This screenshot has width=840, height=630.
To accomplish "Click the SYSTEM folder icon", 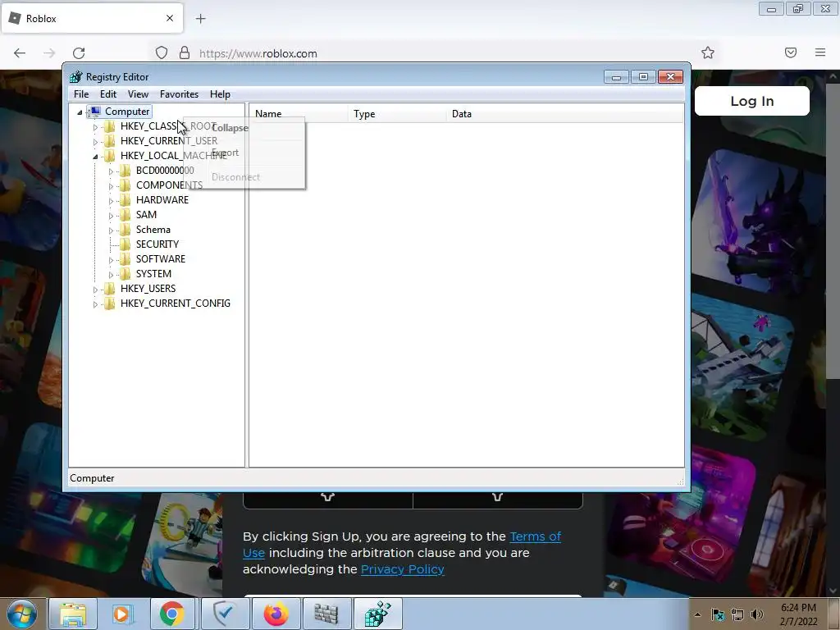I will (125, 274).
